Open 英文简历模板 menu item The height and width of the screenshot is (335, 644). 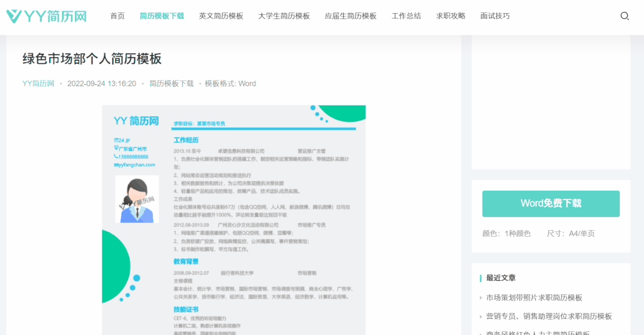(221, 16)
